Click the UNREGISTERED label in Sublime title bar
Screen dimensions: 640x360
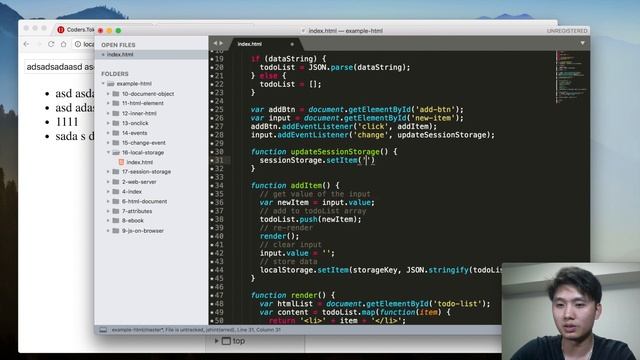click(567, 31)
